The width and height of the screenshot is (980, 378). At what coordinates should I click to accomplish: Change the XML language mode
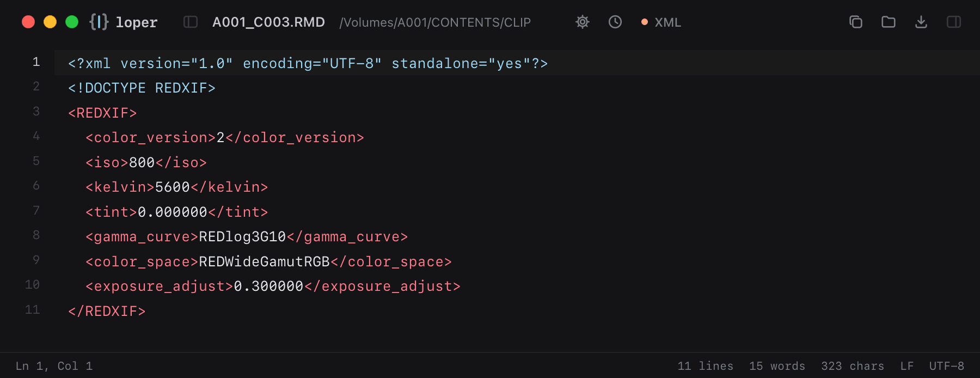[x=667, y=22]
